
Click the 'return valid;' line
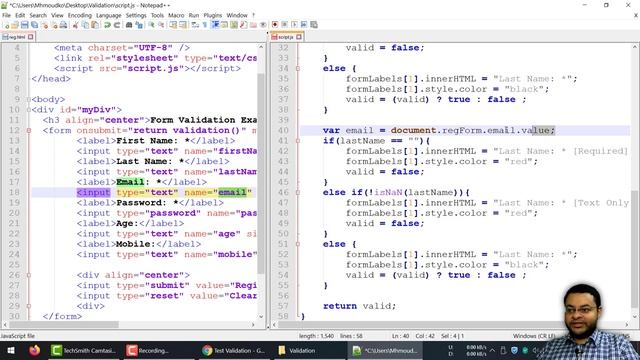[359, 306]
